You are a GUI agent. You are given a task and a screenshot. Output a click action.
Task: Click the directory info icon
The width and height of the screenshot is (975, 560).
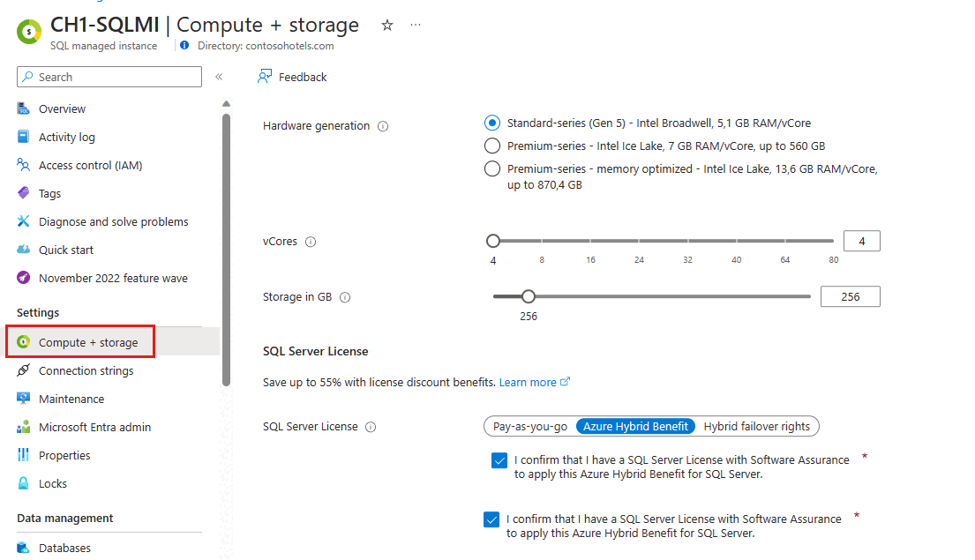coord(184,45)
